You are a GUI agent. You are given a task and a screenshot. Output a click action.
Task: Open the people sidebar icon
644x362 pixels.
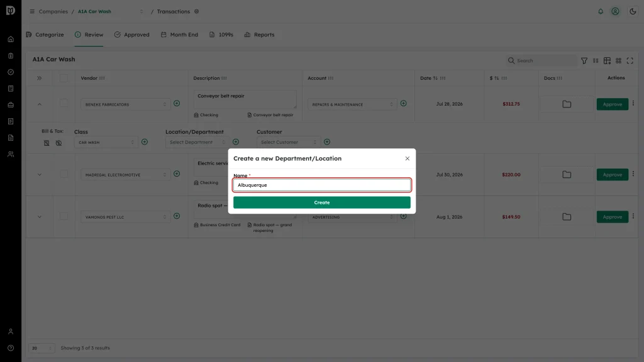click(11, 155)
